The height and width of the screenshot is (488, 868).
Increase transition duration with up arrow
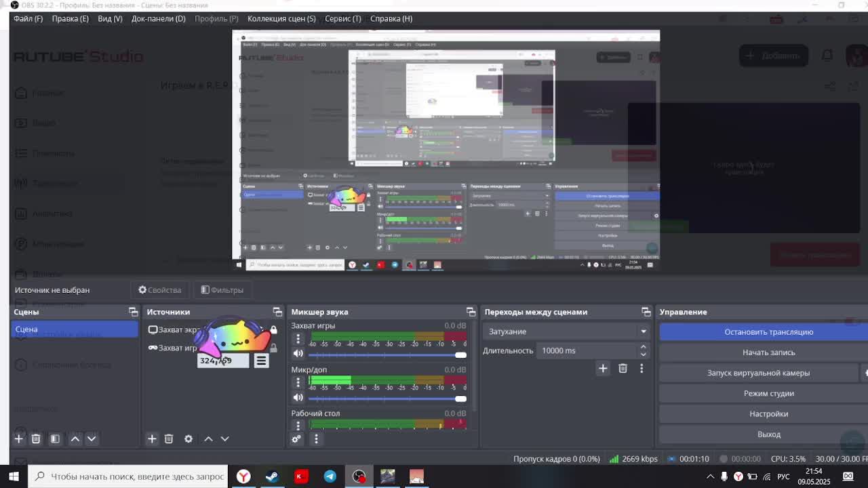(x=643, y=347)
